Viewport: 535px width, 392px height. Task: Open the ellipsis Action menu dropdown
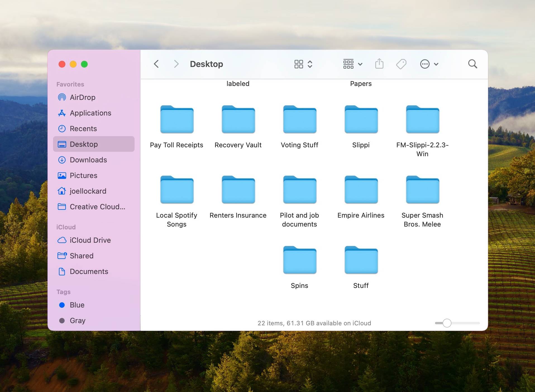[429, 64]
